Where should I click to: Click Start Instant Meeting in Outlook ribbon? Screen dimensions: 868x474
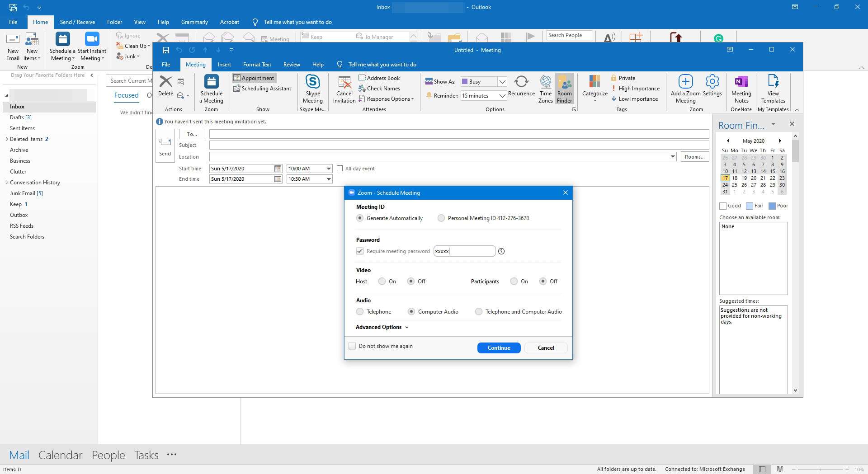(92, 47)
